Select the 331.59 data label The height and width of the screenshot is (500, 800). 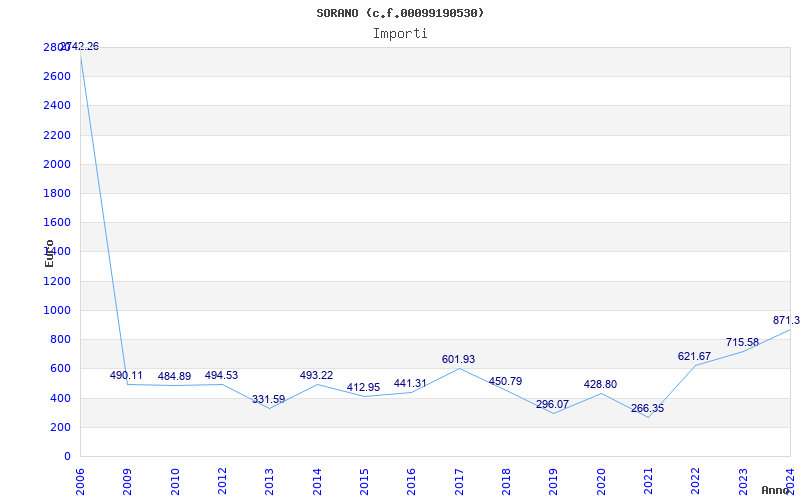tap(268, 399)
